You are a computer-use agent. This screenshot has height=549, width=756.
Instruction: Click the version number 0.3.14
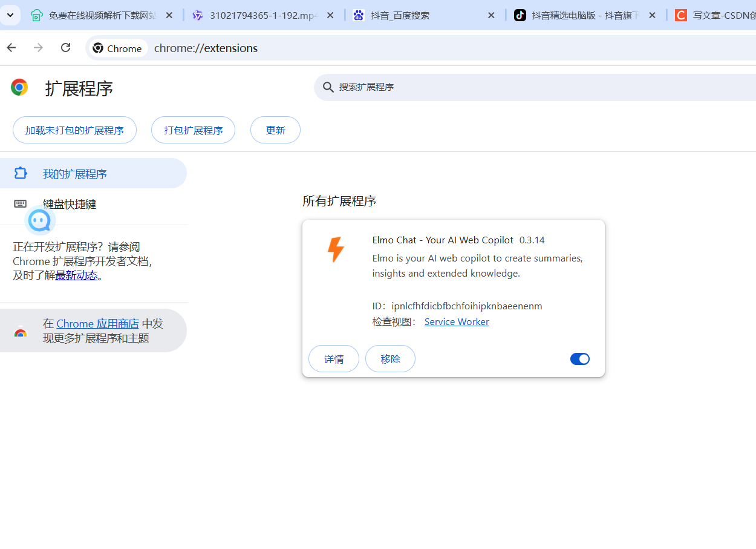(x=532, y=240)
